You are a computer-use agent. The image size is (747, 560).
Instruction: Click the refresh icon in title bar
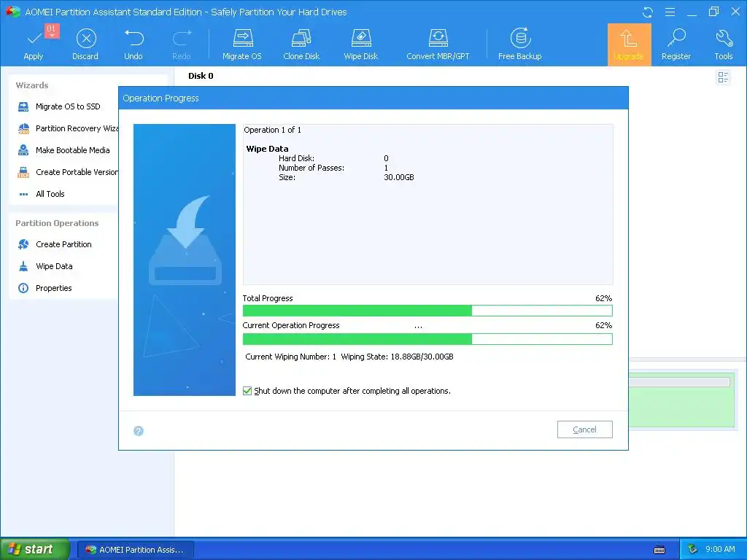(648, 12)
